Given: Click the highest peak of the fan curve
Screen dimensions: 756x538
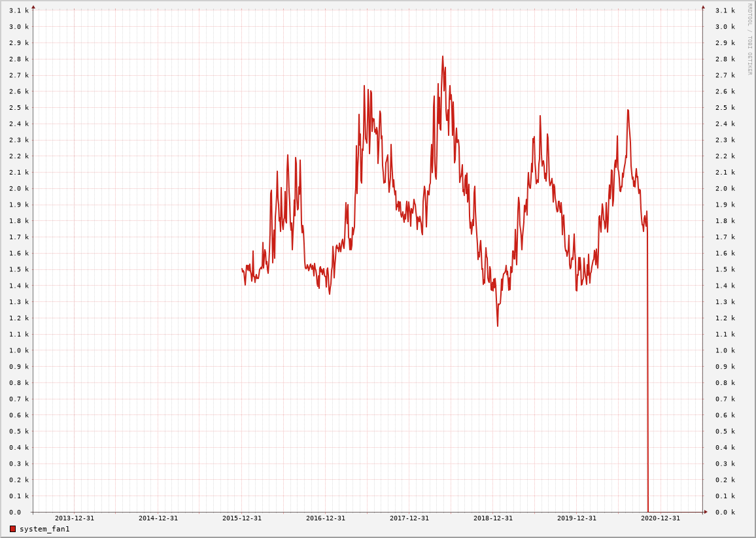Looking at the screenshot, I should (442, 57).
